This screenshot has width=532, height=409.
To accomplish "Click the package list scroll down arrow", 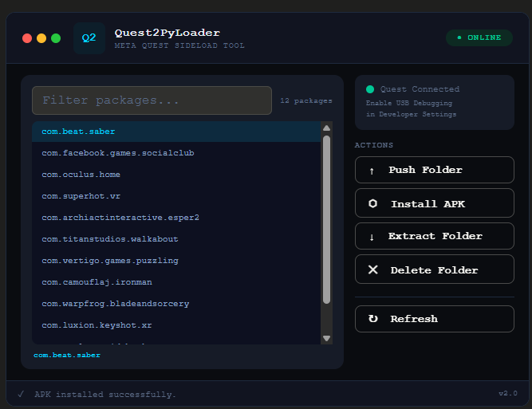I will (327, 338).
